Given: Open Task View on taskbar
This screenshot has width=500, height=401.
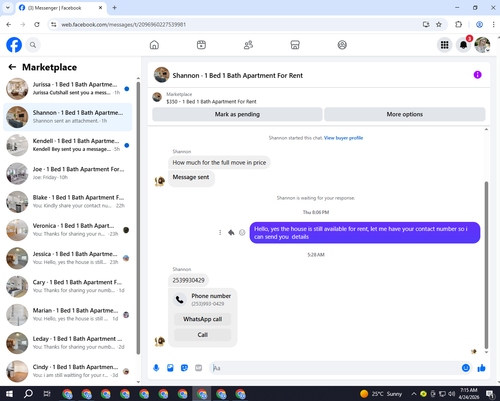Looking at the screenshot, I should pyautogui.click(x=47, y=394).
